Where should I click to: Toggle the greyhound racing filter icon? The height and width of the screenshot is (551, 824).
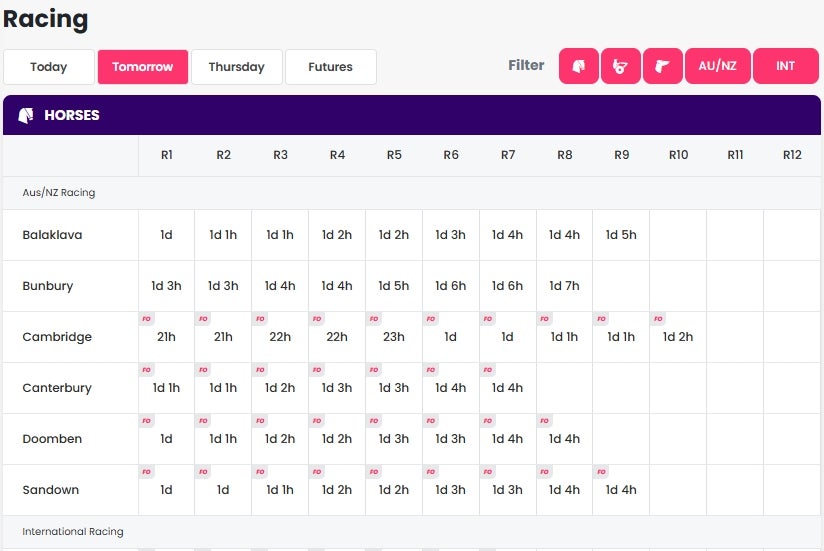[x=663, y=66]
